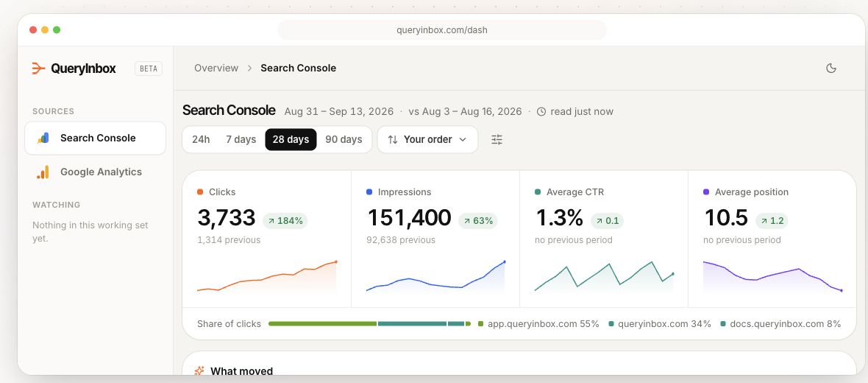Click the 10.5 average position value
The height and width of the screenshot is (383, 868).
tap(726, 218)
